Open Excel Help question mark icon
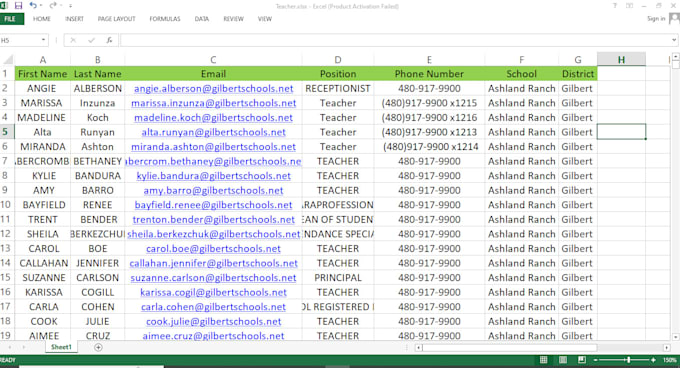 tap(615, 6)
